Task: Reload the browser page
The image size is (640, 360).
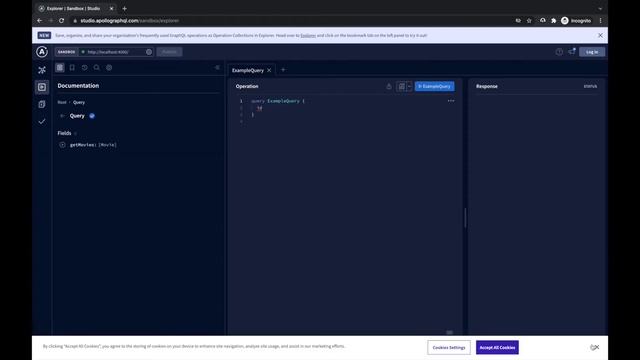Action: pyautogui.click(x=61, y=20)
